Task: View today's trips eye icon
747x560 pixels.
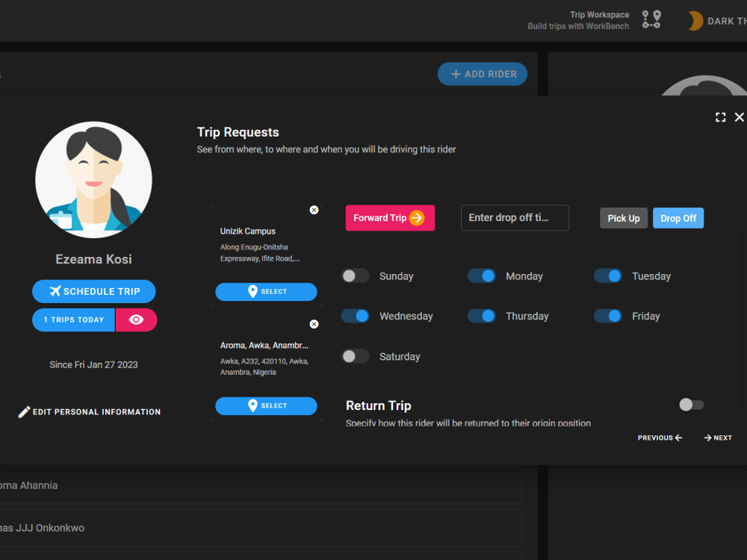Action: tap(136, 320)
